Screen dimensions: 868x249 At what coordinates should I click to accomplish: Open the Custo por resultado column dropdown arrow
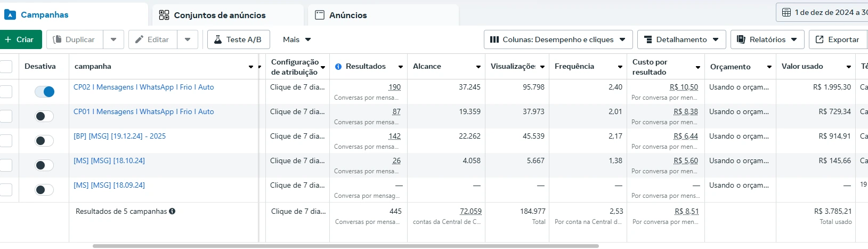click(698, 67)
